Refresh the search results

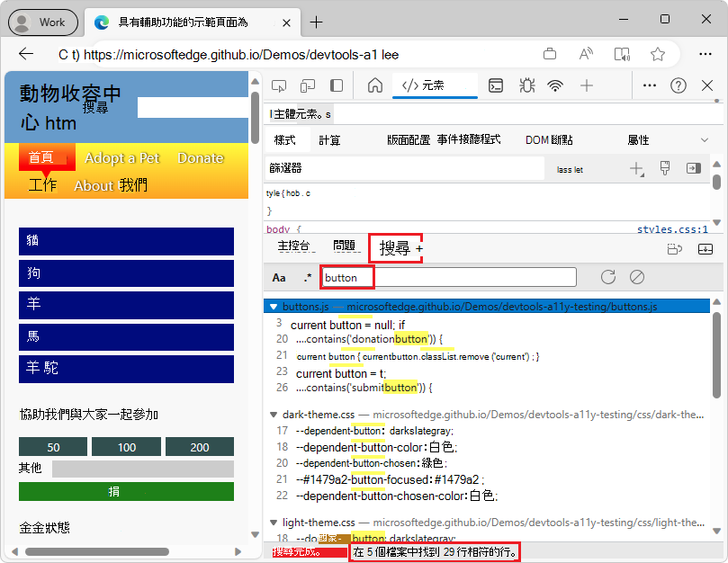tap(607, 277)
